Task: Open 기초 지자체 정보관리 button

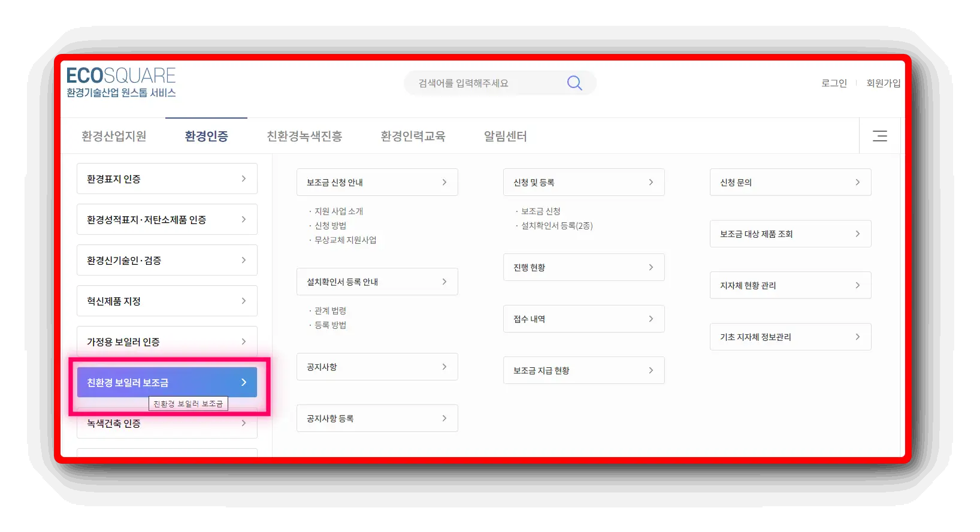Action: point(791,337)
